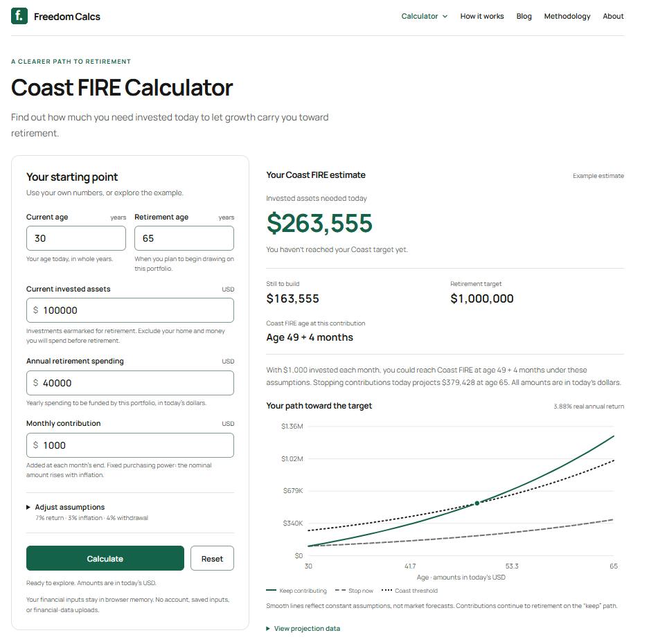
Task: Open the Calculator dropdown chevron
Action: (x=445, y=17)
